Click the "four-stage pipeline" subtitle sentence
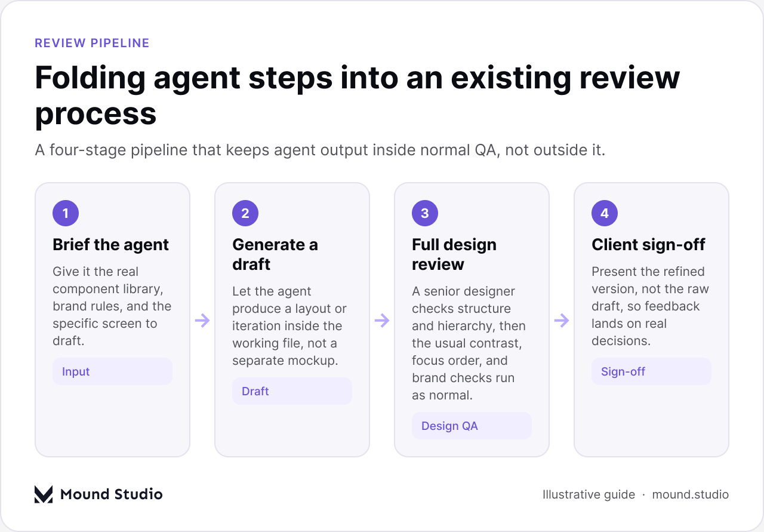The height and width of the screenshot is (532, 764). 321,150
